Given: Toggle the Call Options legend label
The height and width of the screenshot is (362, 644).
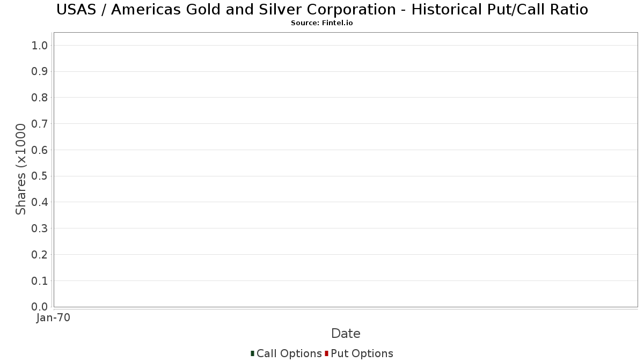Looking at the screenshot, I should coord(289,353).
